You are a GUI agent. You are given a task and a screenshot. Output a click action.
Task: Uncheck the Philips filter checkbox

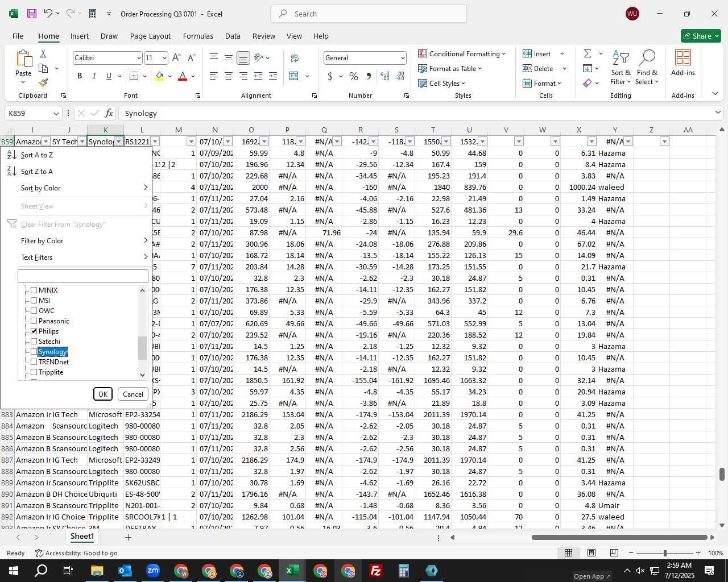(x=34, y=331)
